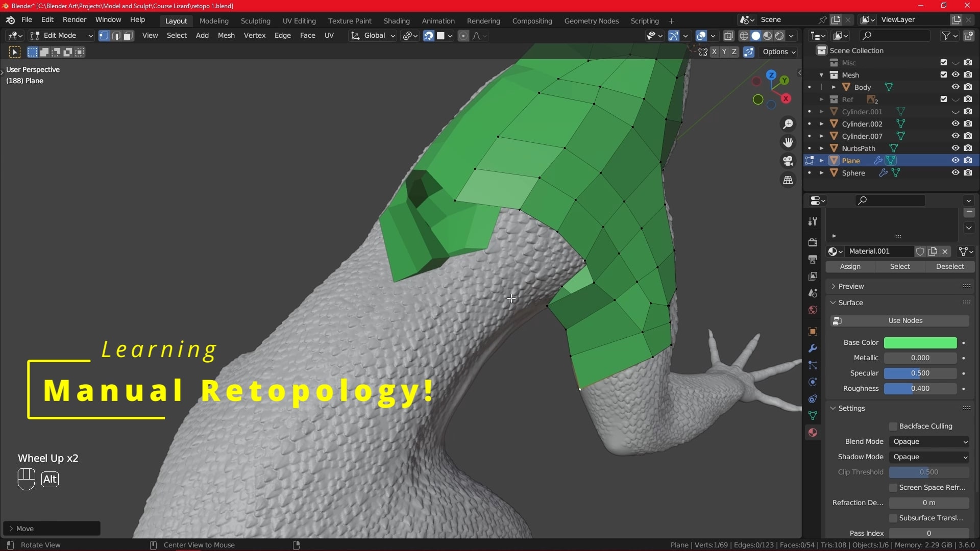Activate vertex select mode in header
Screen dimensions: 980x551
pyautogui.click(x=104, y=36)
